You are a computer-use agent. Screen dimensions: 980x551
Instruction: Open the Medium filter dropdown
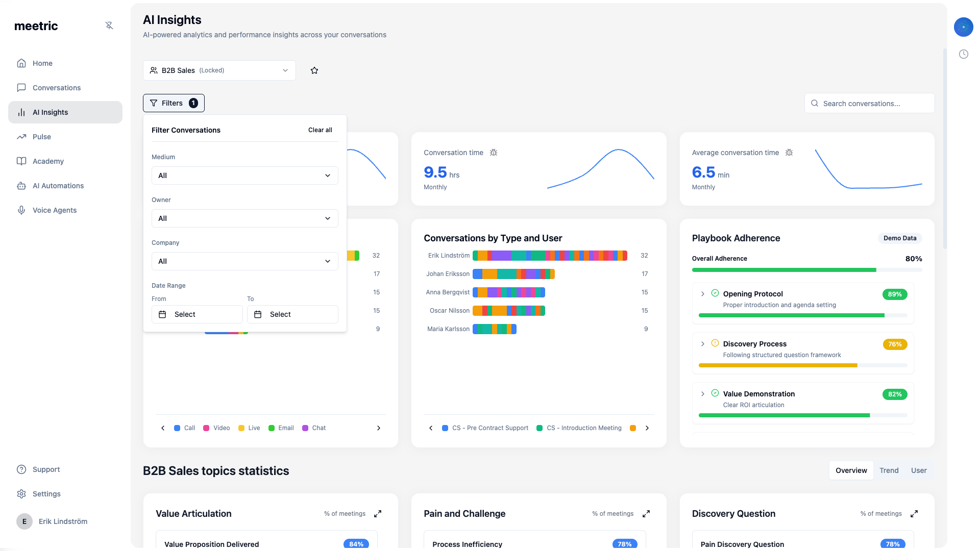click(244, 176)
